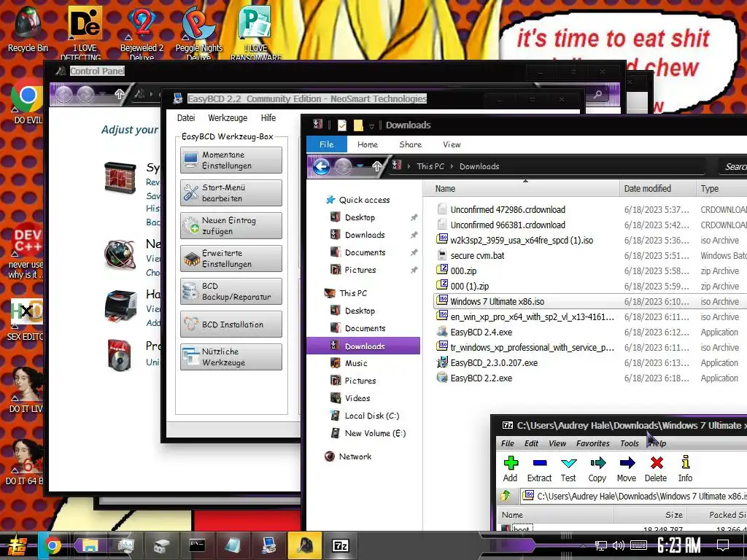Click BCD Installation button
Screen dimensions: 747x560
point(231,324)
